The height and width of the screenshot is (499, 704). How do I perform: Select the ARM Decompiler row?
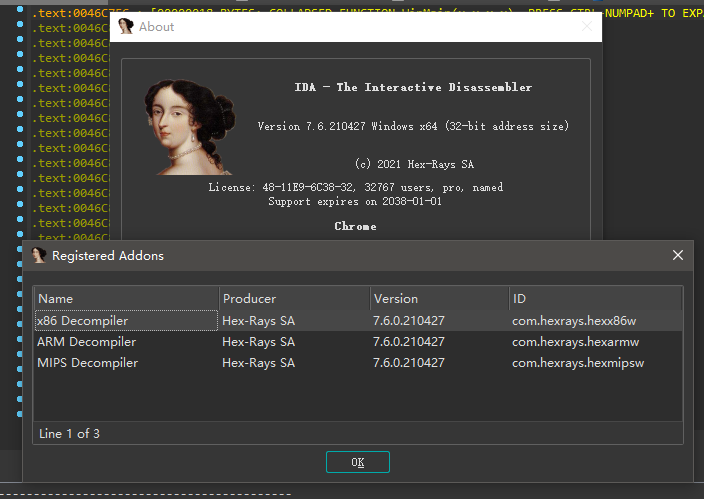[358, 342]
